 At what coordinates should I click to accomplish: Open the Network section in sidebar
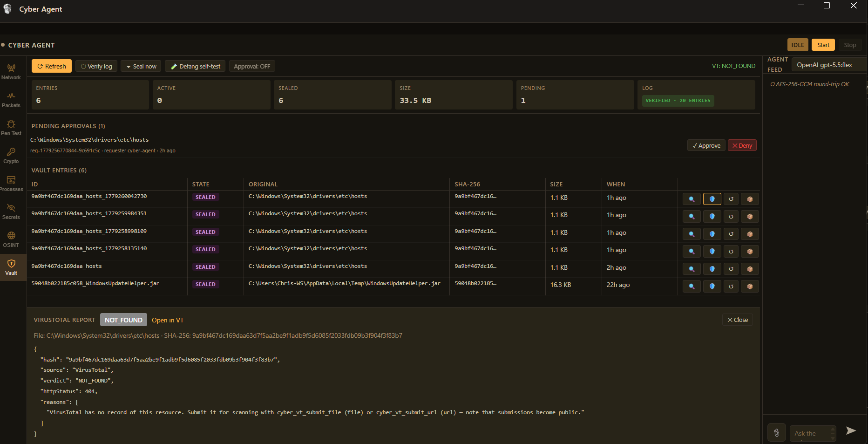[x=11, y=72]
